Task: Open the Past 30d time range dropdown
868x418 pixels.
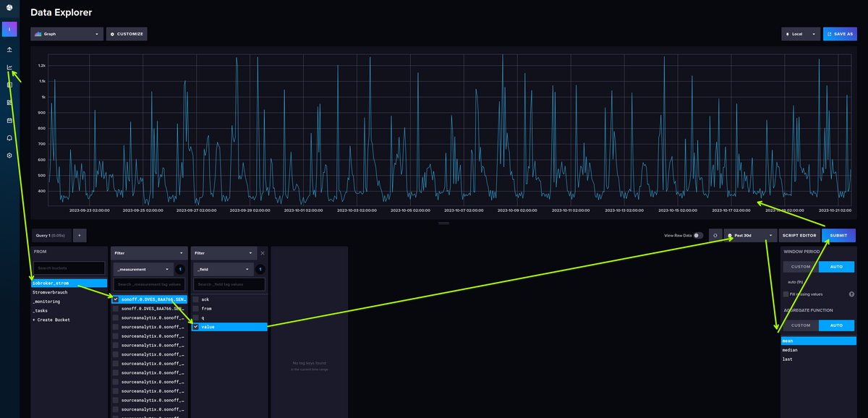Action: (751, 235)
